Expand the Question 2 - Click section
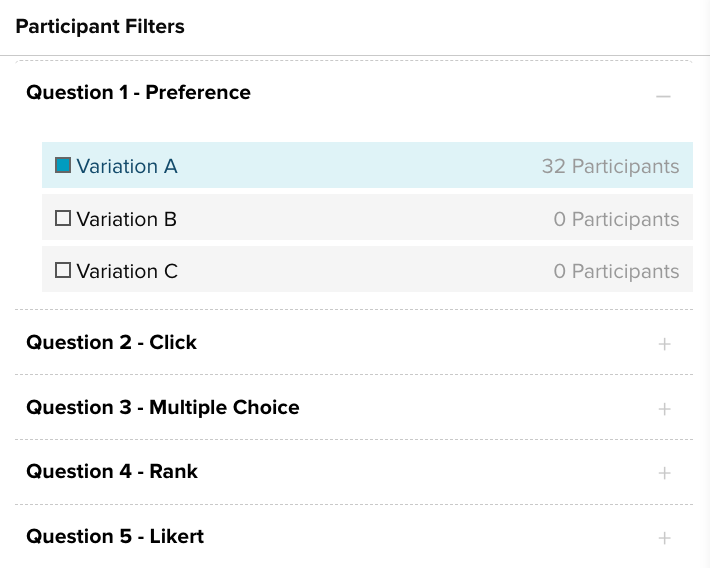710x568 pixels. 111,343
